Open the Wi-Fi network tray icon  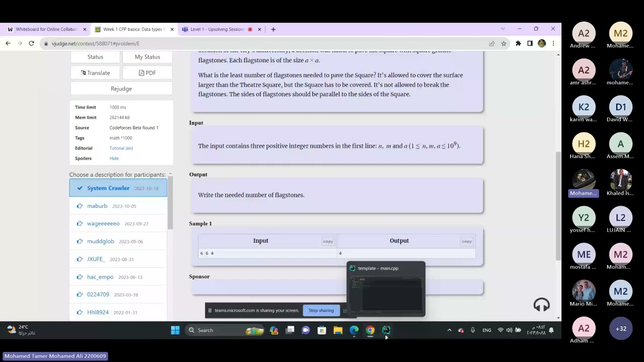tap(500, 330)
